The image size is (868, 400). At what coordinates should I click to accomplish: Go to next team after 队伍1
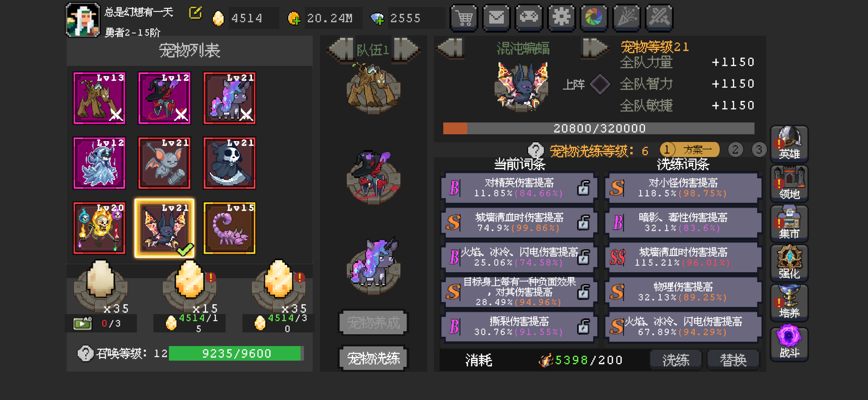(406, 50)
